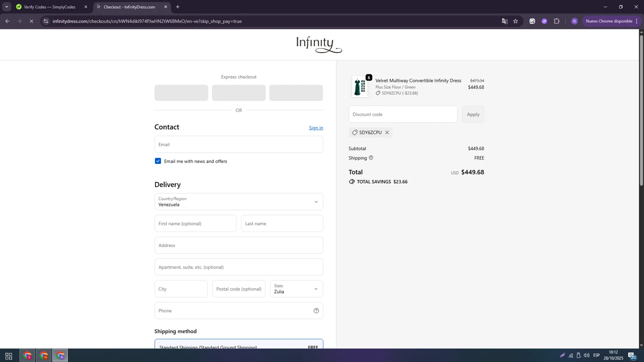Switch to the second Chrome taskbar icon
The image size is (644, 362).
click(x=44, y=356)
